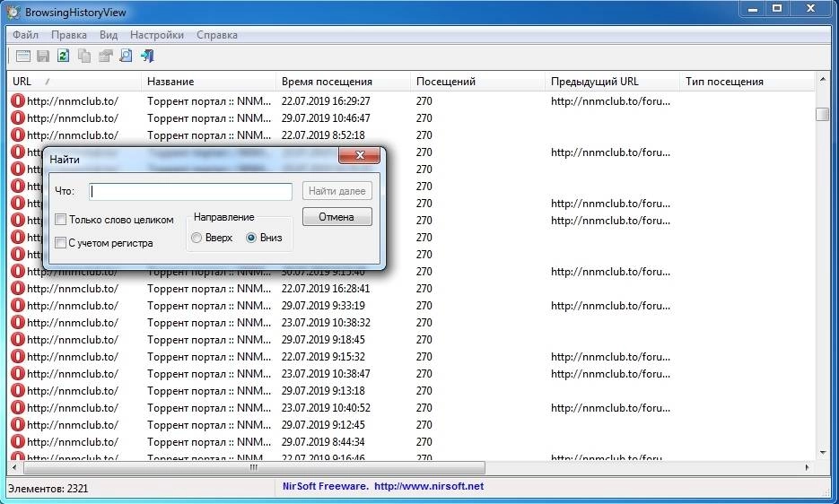
Task: Click Opera icon in row 29.07.2019 9:12:45
Action: point(18,425)
